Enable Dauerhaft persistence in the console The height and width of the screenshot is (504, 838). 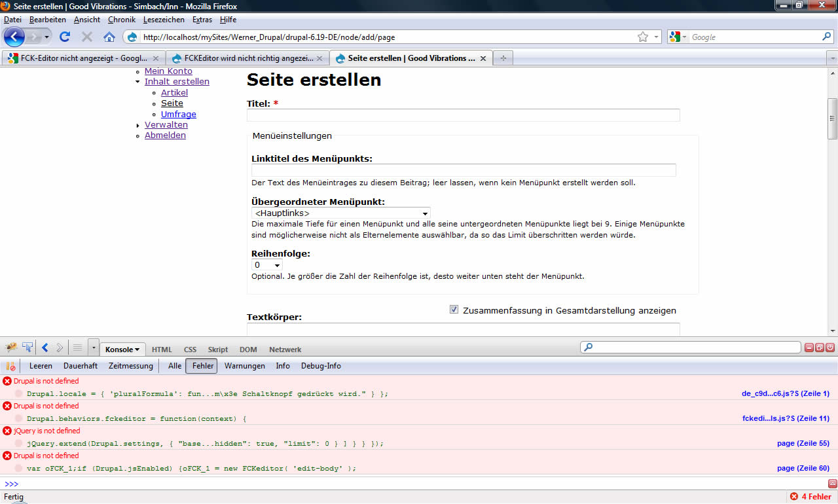(81, 366)
